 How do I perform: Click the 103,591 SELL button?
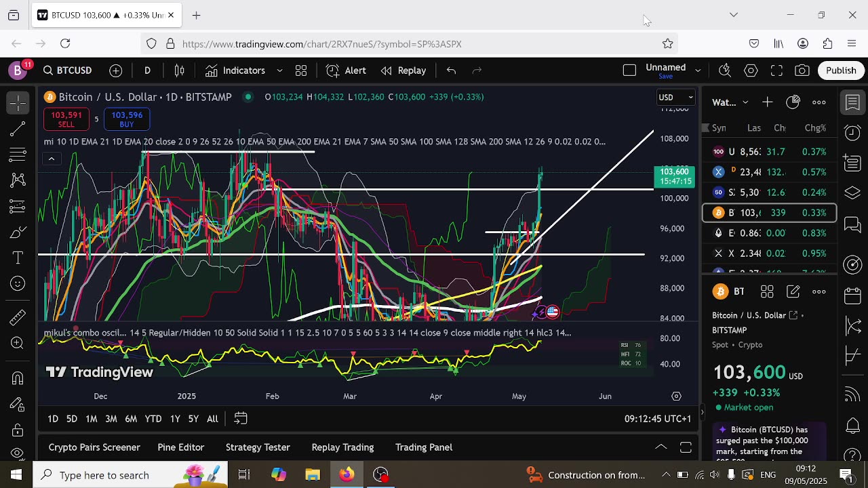66,119
